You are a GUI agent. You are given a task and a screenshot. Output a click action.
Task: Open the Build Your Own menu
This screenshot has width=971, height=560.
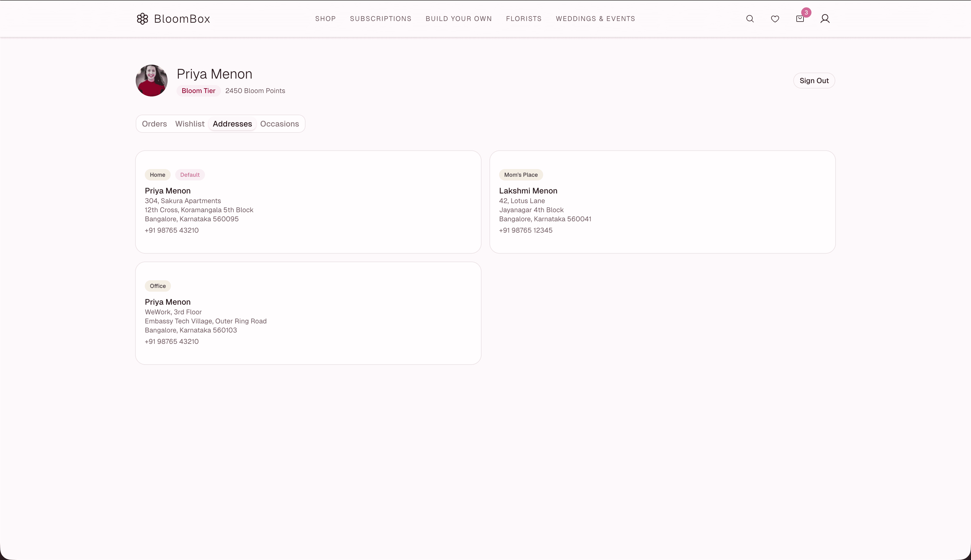459,18
